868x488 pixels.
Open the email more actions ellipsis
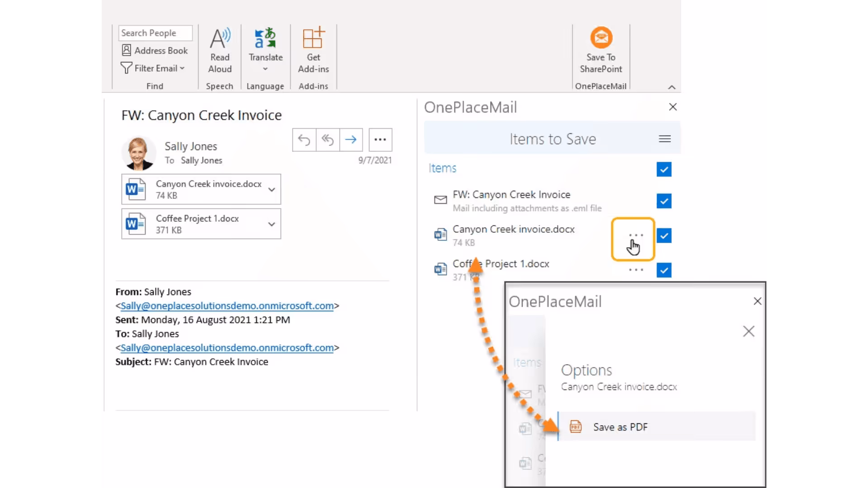tap(380, 140)
